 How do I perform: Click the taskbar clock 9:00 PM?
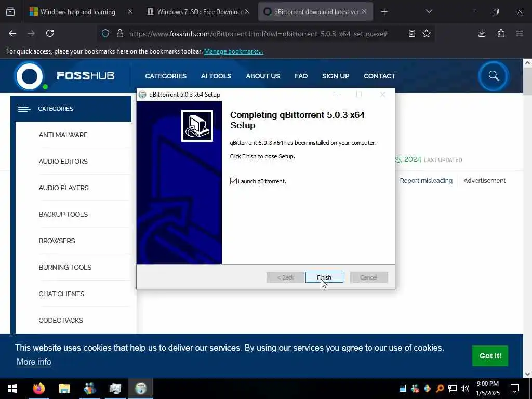[x=487, y=384]
